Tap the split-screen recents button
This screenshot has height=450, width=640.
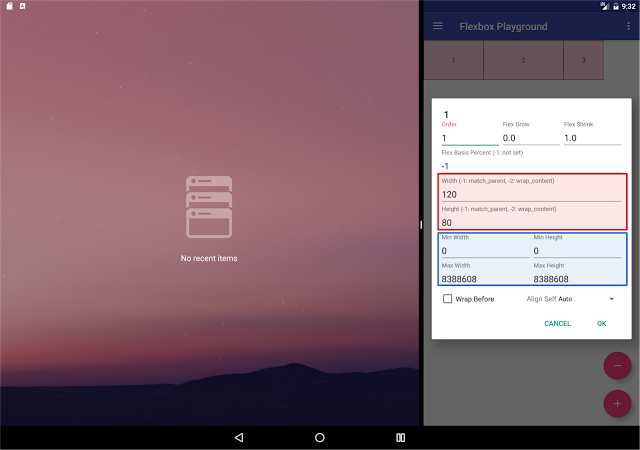(x=400, y=437)
